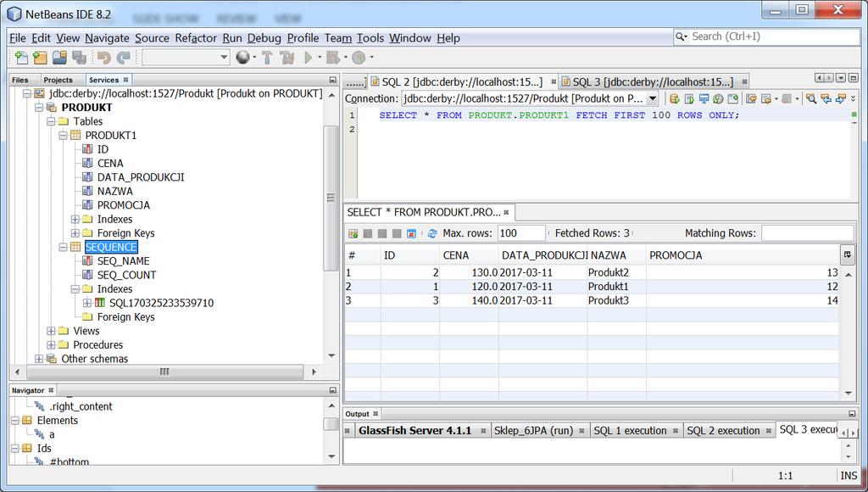Select the SQL 3 editor tab
Screen dimensions: 868x492
tap(653, 82)
